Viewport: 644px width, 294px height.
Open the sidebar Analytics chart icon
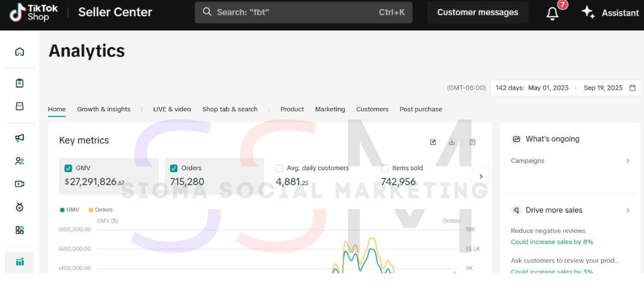[20, 262]
